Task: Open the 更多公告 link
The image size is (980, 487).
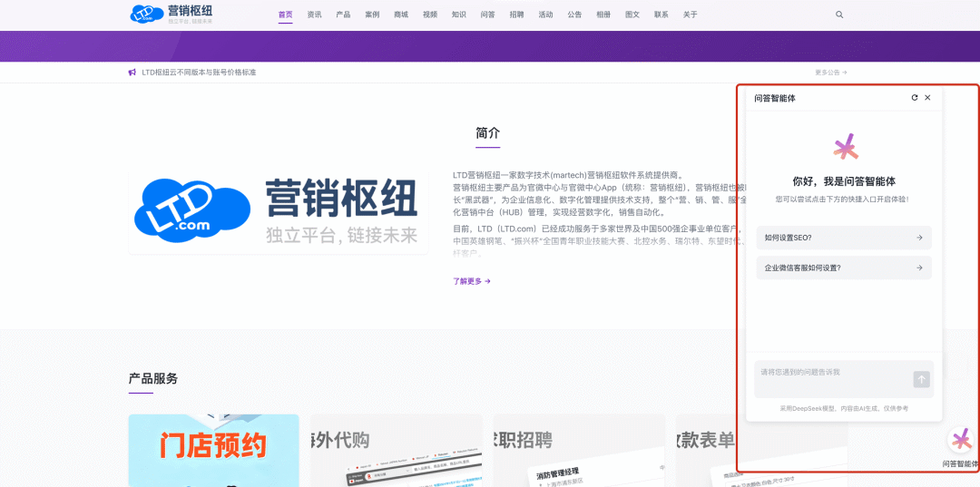Action: [830, 73]
